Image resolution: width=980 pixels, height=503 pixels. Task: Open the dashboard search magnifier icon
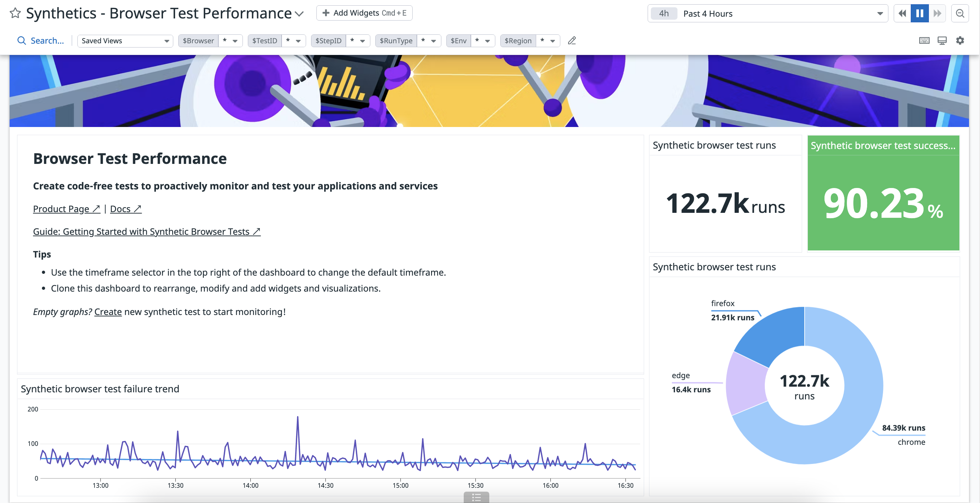coord(22,41)
